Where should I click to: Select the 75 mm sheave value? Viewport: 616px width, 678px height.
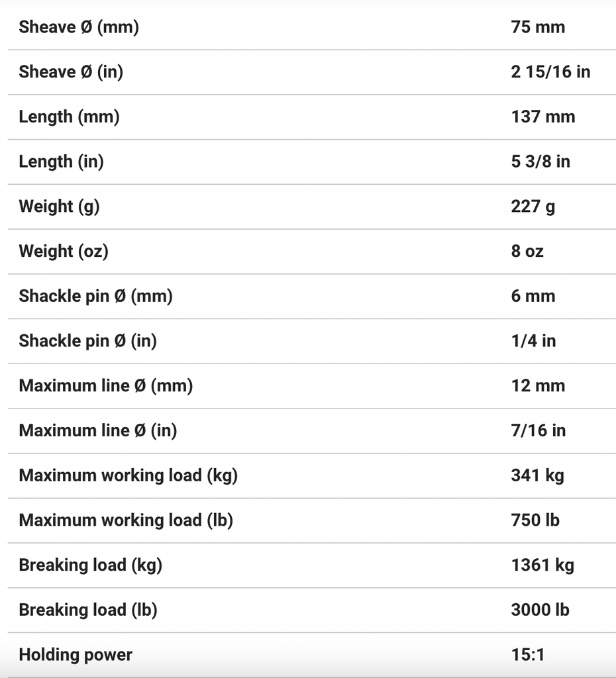(x=538, y=27)
